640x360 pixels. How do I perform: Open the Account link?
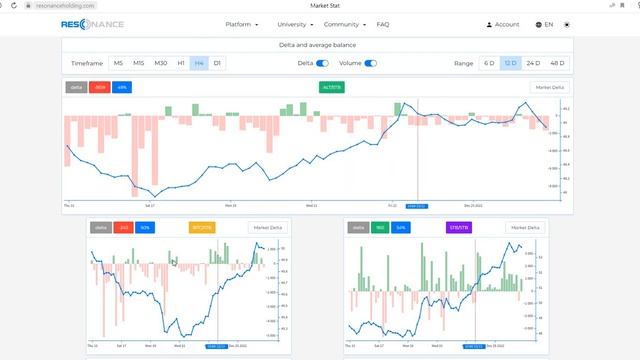click(x=507, y=24)
